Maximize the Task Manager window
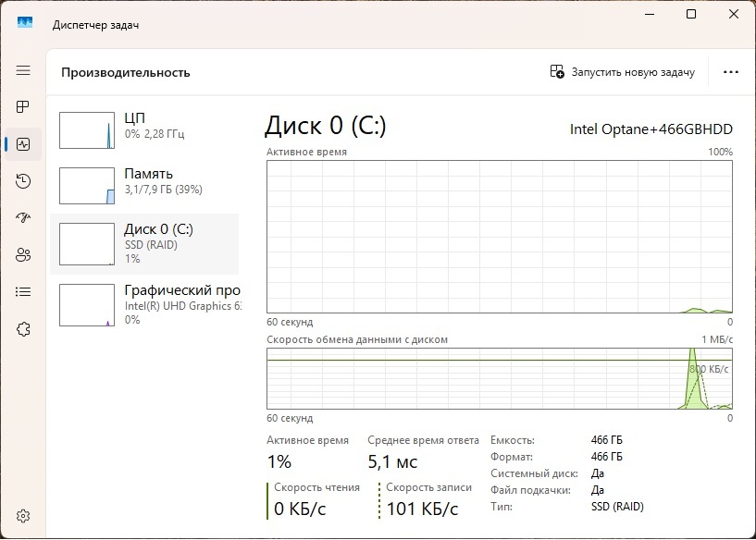This screenshot has height=540, width=756. 691,15
